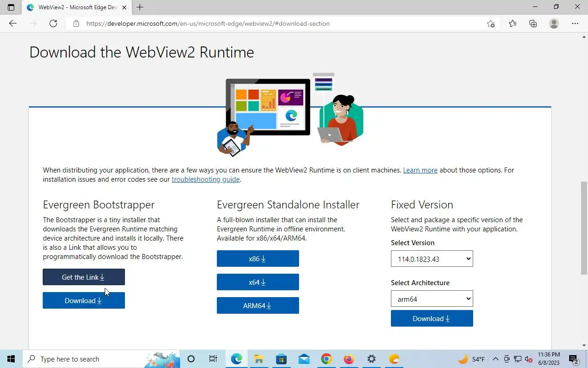The height and width of the screenshot is (368, 588).
Task: Add this page to favorites
Action: [x=491, y=23]
